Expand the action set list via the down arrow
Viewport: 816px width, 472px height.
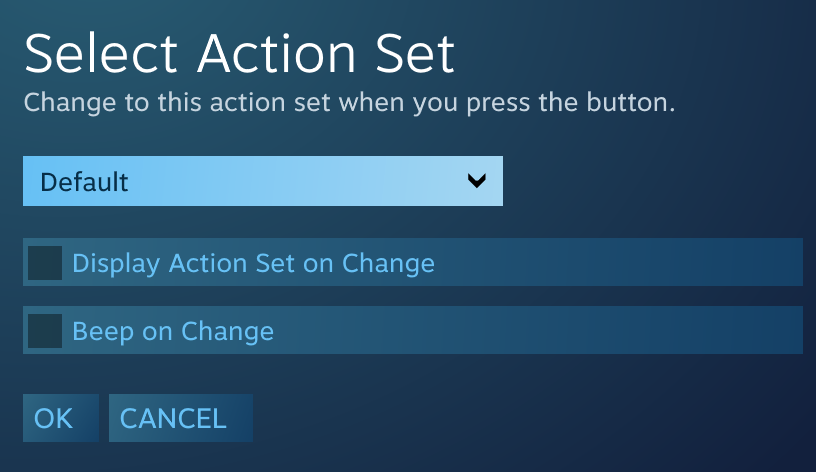[x=477, y=181]
